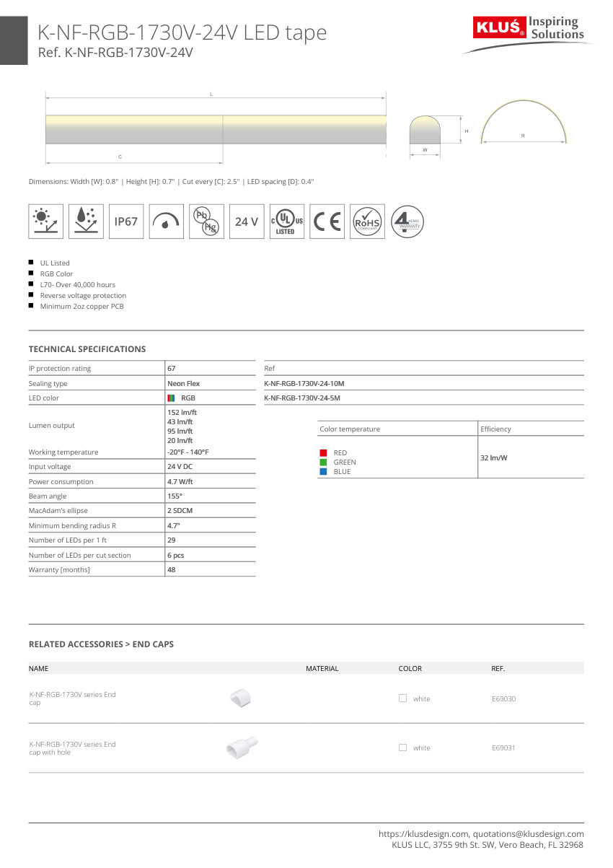Screen dimensions: 613x868
Task: Click the dimmable gauge icon
Action: (167, 222)
